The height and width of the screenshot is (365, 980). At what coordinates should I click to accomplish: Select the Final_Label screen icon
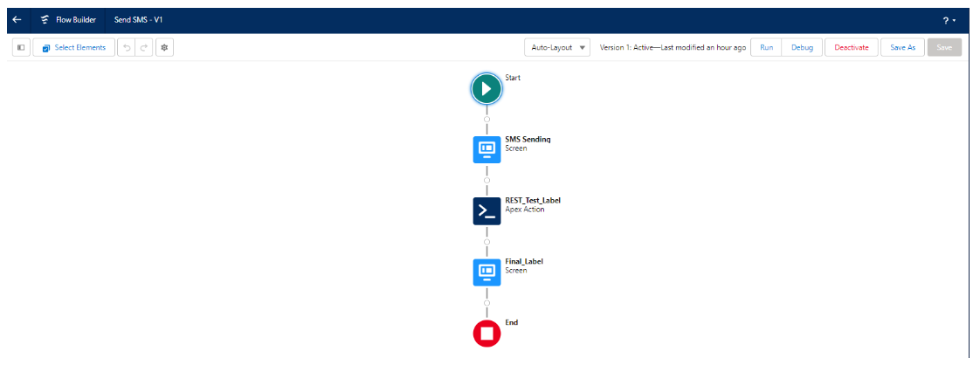pyautogui.click(x=487, y=272)
